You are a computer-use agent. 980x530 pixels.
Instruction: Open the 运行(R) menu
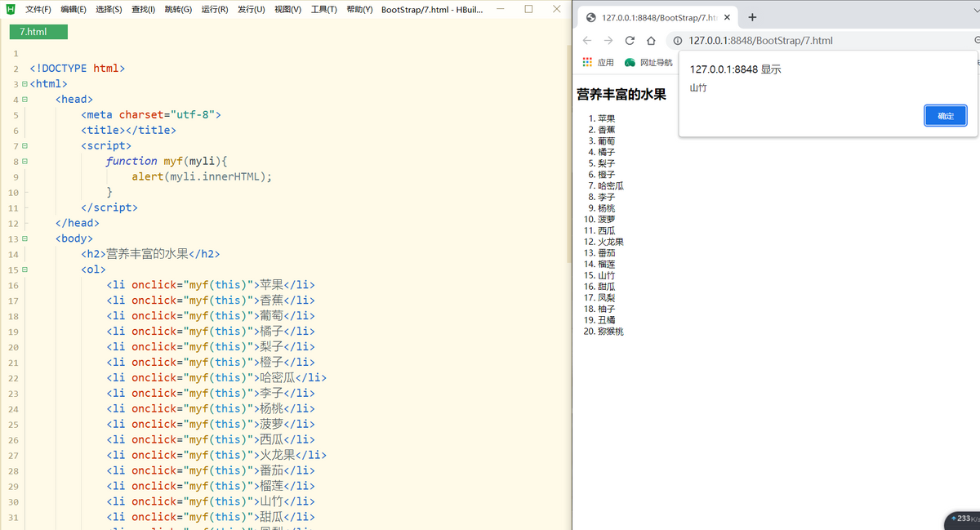coord(214,10)
